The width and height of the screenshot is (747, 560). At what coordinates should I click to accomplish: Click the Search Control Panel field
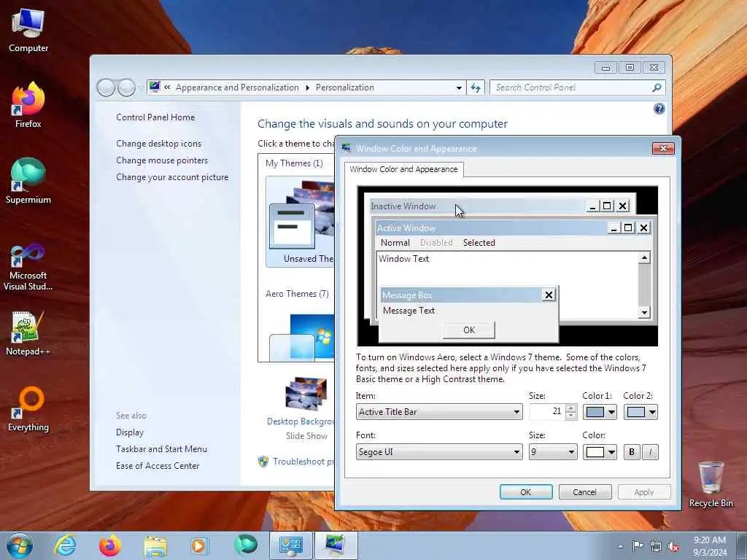click(x=569, y=87)
